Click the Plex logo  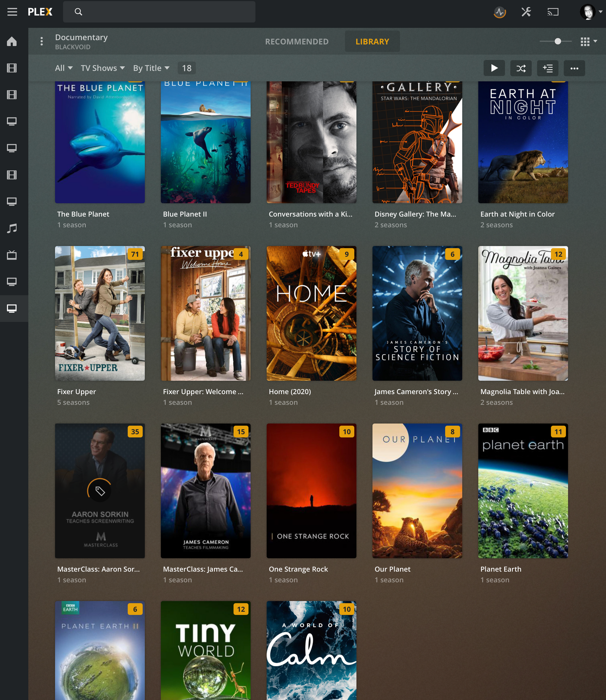[x=40, y=12]
